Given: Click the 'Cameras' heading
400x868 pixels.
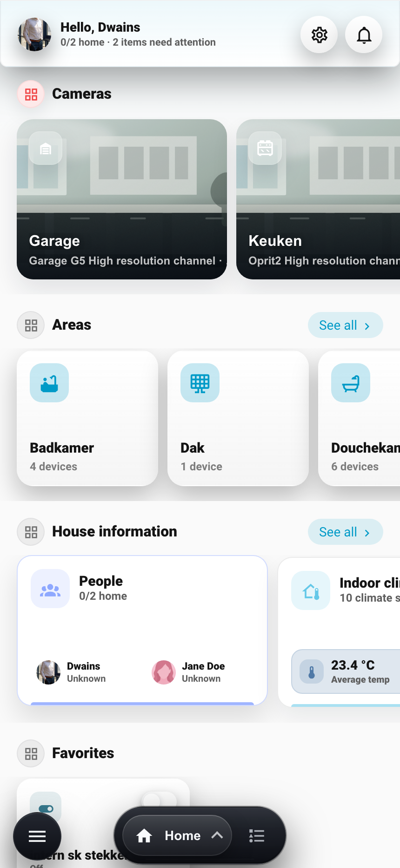Looking at the screenshot, I should coord(82,94).
